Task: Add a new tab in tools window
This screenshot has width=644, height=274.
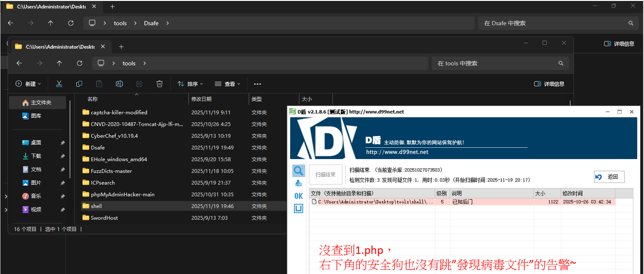Action: click(121, 47)
